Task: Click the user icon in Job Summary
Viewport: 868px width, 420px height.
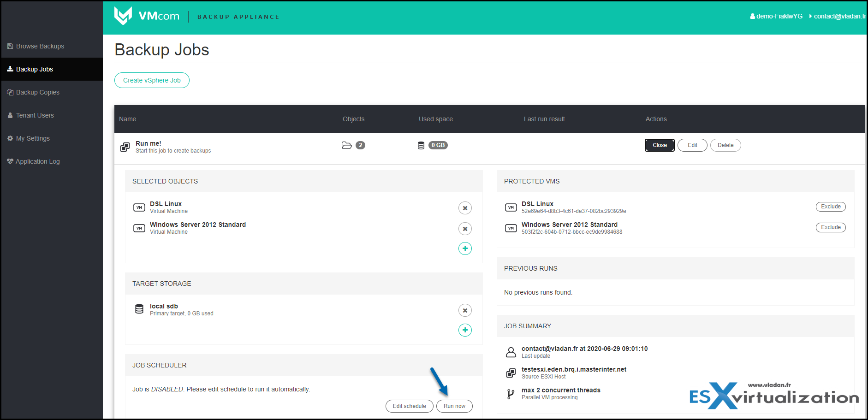Action: pyautogui.click(x=511, y=352)
